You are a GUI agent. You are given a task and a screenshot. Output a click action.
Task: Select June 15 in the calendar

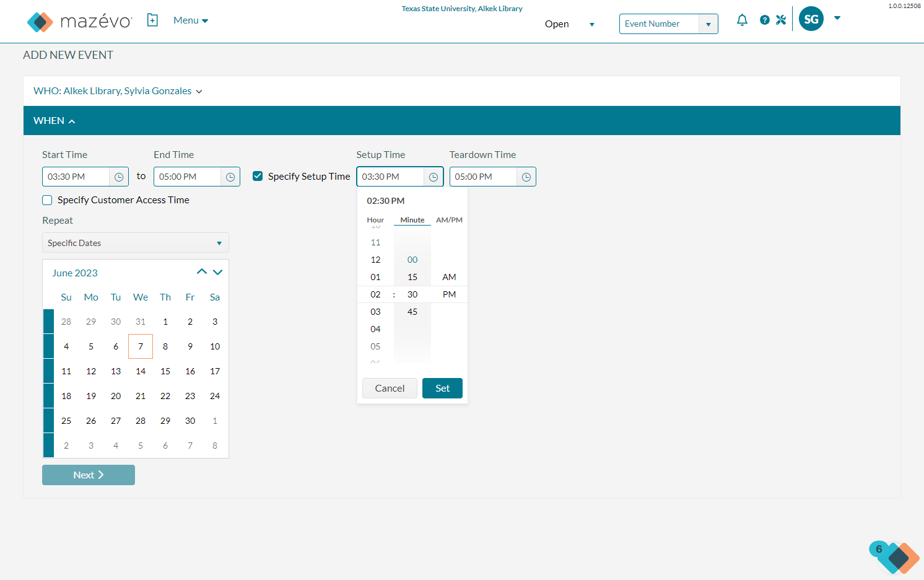165,371
